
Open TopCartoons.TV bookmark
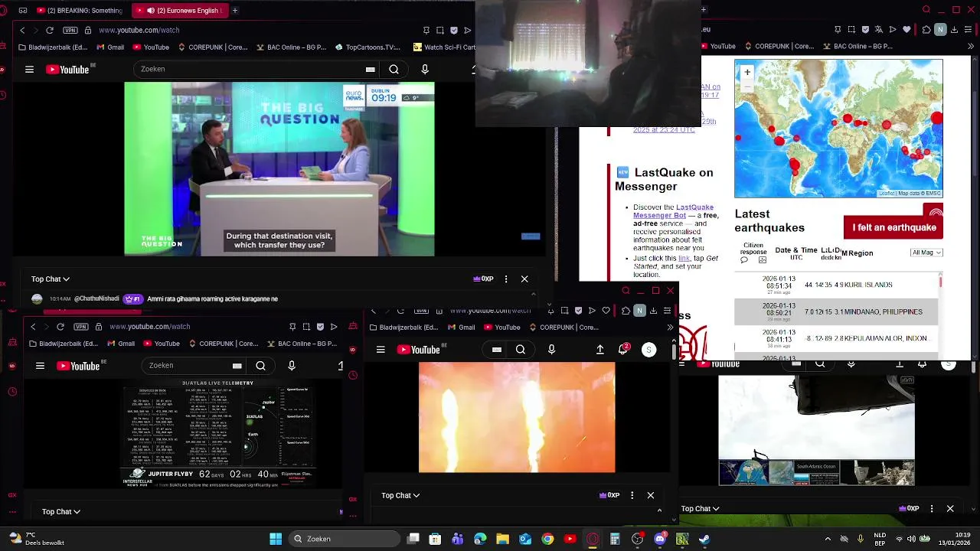click(x=367, y=47)
